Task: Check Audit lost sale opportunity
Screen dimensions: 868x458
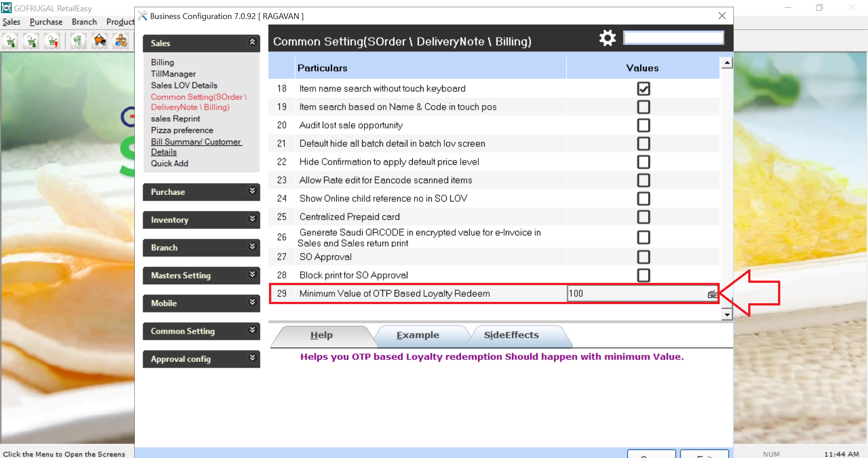Action: click(643, 125)
